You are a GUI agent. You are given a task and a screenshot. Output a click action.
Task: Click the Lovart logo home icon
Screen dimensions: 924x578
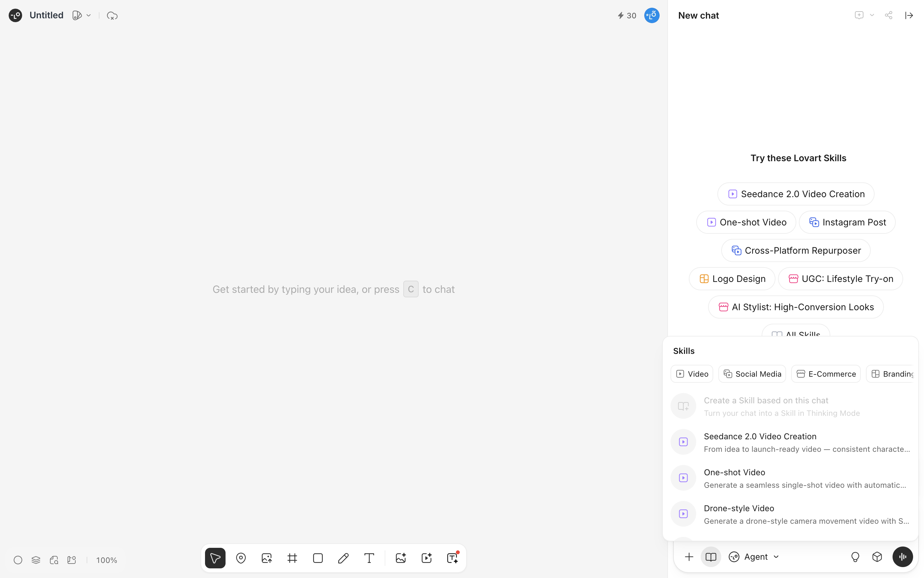point(15,15)
